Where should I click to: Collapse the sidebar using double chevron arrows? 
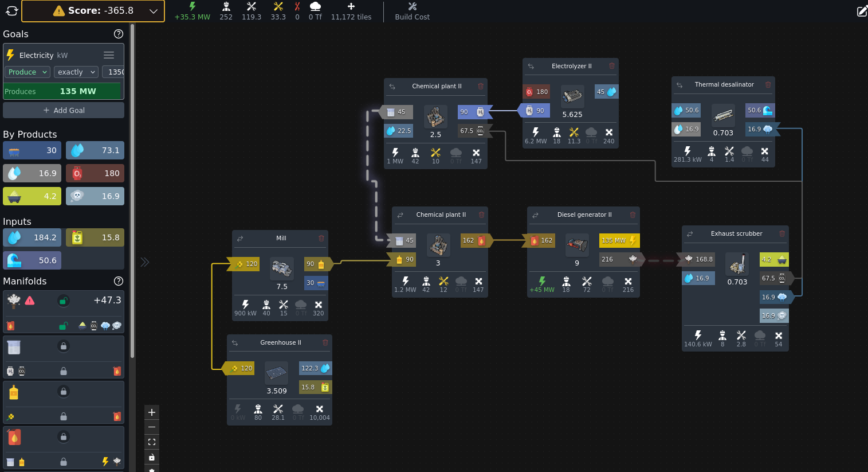tap(145, 262)
